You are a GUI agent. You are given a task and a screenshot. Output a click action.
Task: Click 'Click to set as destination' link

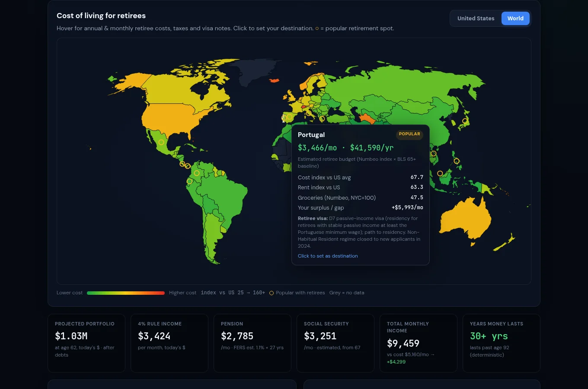pos(328,256)
